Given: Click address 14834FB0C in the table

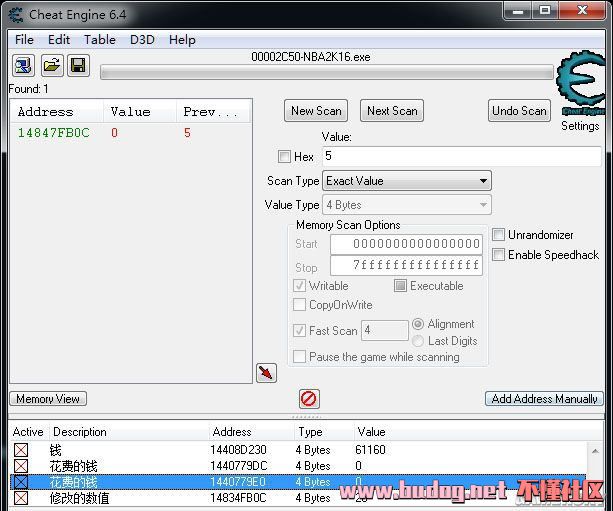Looking at the screenshot, I should [x=238, y=498].
